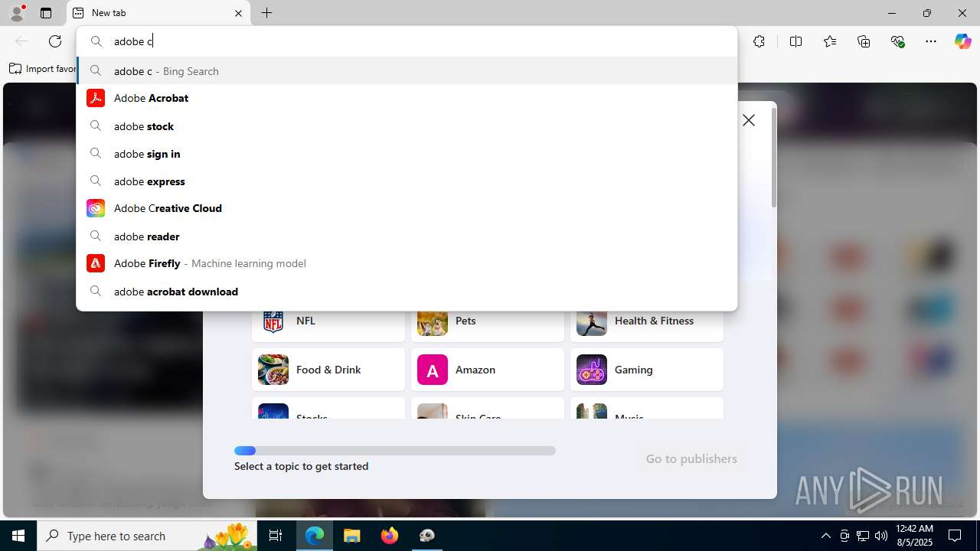The width and height of the screenshot is (980, 551).
Task: Select the Pets topic card
Action: click(x=488, y=324)
